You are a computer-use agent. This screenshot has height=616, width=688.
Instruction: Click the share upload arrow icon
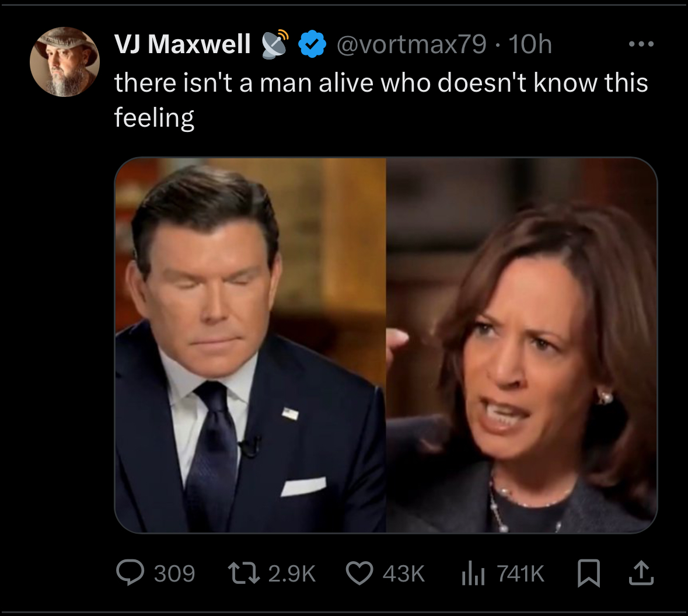[x=640, y=573]
